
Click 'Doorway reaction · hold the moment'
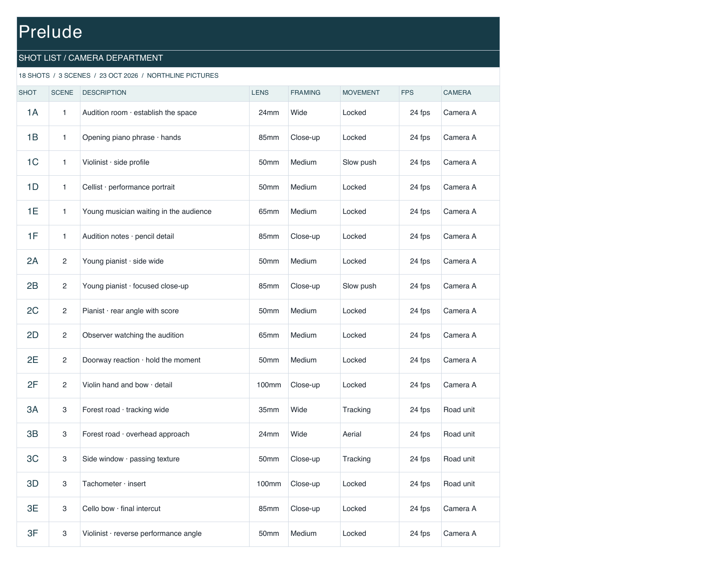tap(142, 360)
